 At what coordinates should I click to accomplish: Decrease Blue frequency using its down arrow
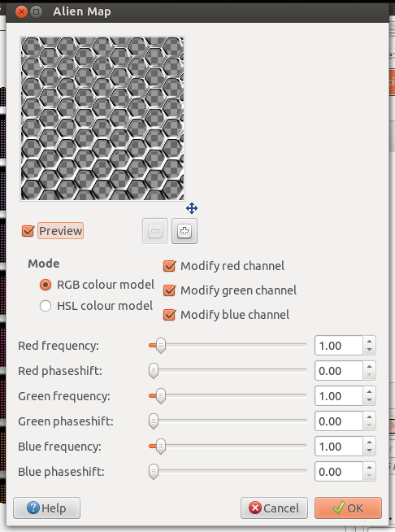point(370,451)
